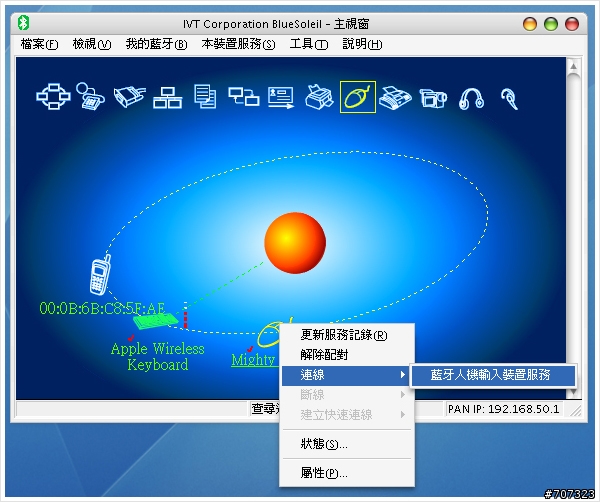Image resolution: width=600 pixels, height=502 pixels.
Task: Select the Information Synchronization service icon
Action: [x=244, y=96]
